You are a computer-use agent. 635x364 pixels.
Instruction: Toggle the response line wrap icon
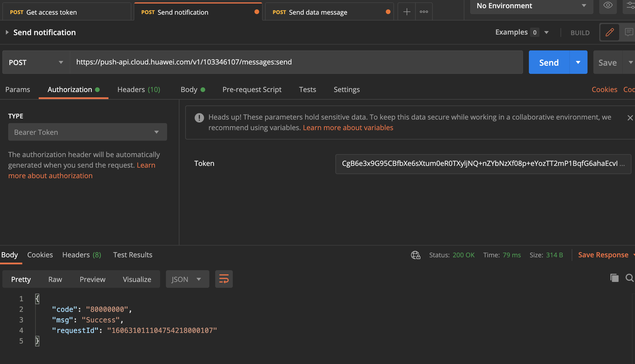(224, 279)
